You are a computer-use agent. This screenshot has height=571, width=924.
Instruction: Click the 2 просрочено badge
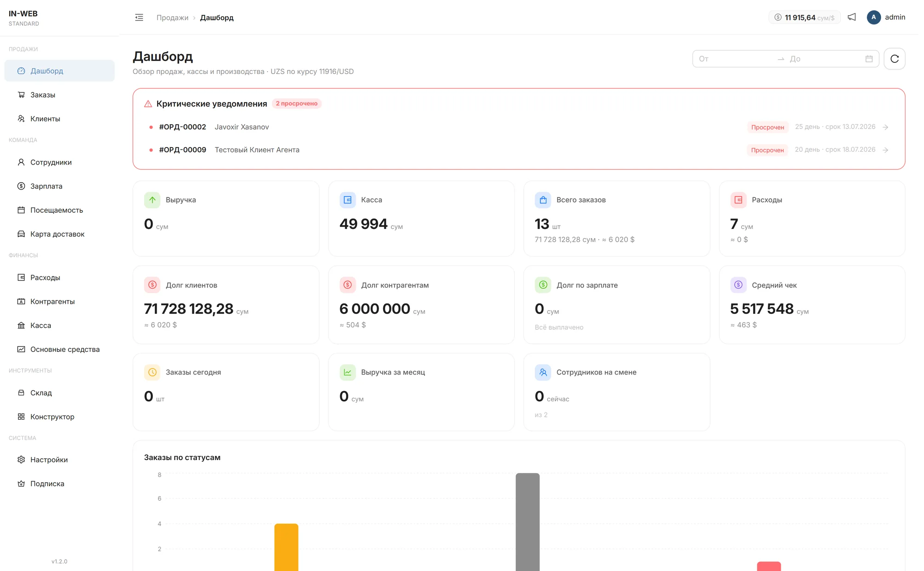(297, 104)
